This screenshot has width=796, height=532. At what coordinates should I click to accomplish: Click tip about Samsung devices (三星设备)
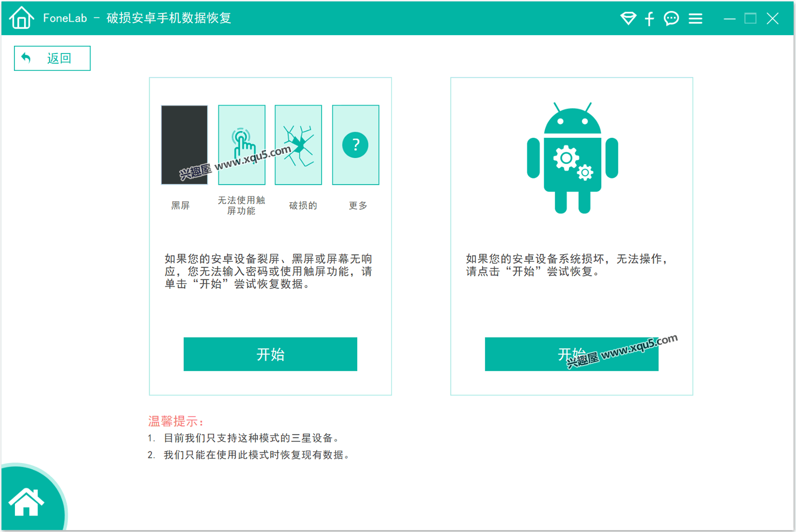245,438
